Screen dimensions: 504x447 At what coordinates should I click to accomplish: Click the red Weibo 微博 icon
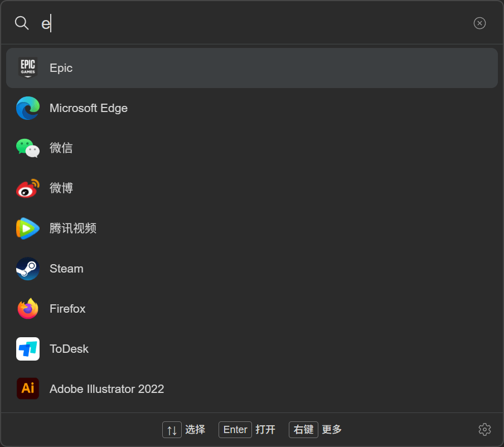click(28, 188)
